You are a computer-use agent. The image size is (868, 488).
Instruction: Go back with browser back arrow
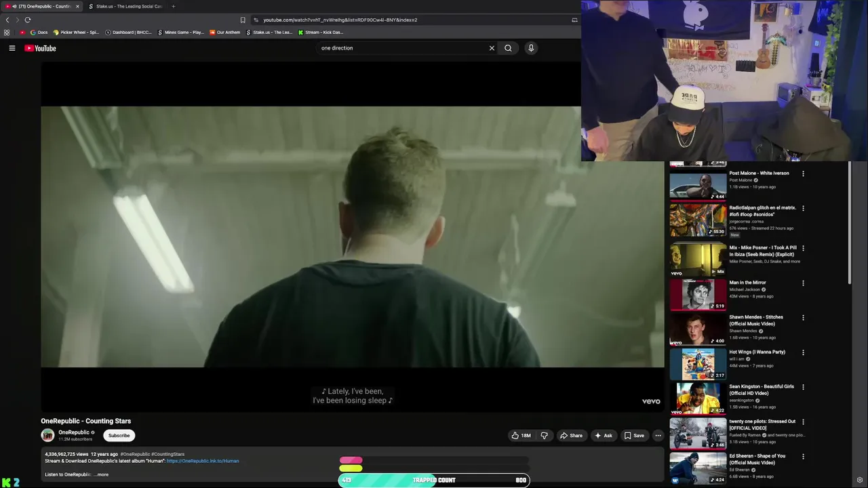[7, 20]
